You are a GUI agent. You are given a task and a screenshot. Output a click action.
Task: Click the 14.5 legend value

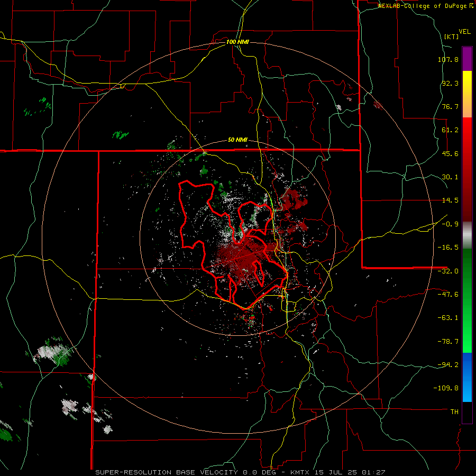coord(450,200)
